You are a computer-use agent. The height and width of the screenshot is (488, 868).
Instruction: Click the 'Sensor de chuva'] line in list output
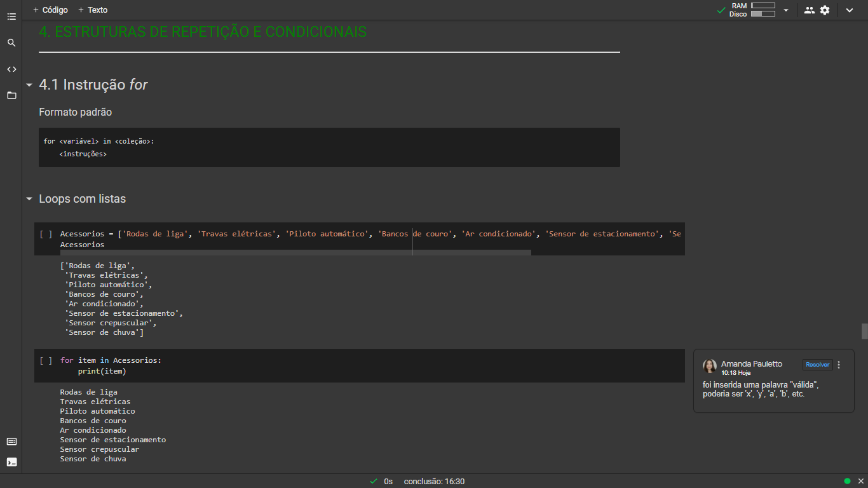(x=104, y=332)
